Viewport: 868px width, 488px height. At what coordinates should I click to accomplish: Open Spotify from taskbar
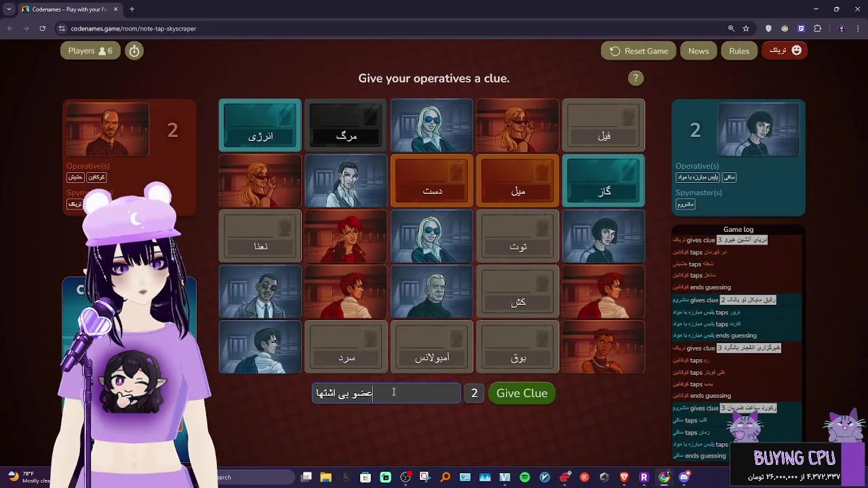point(525,477)
